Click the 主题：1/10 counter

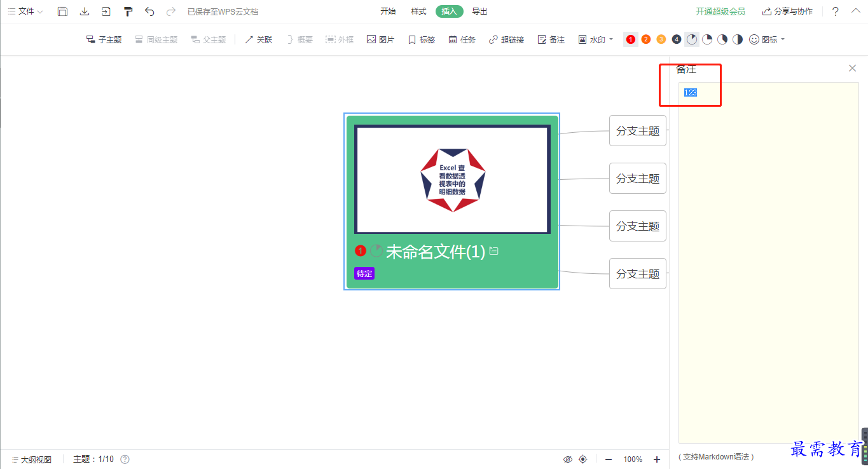point(93,459)
